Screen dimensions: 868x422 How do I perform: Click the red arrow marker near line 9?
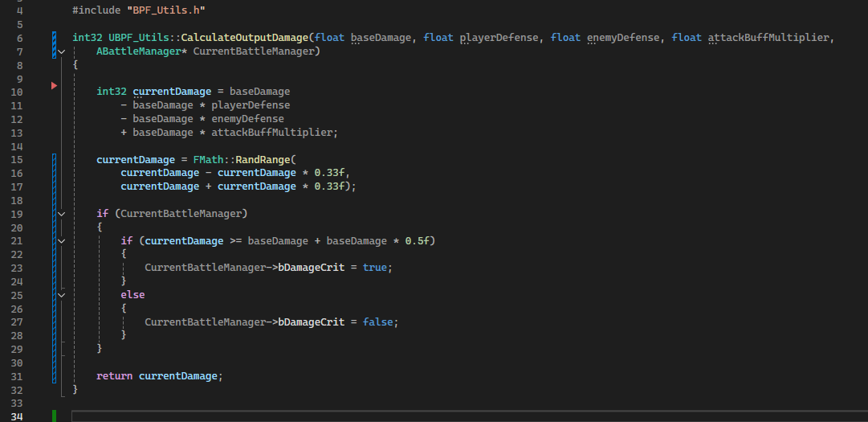pos(55,84)
